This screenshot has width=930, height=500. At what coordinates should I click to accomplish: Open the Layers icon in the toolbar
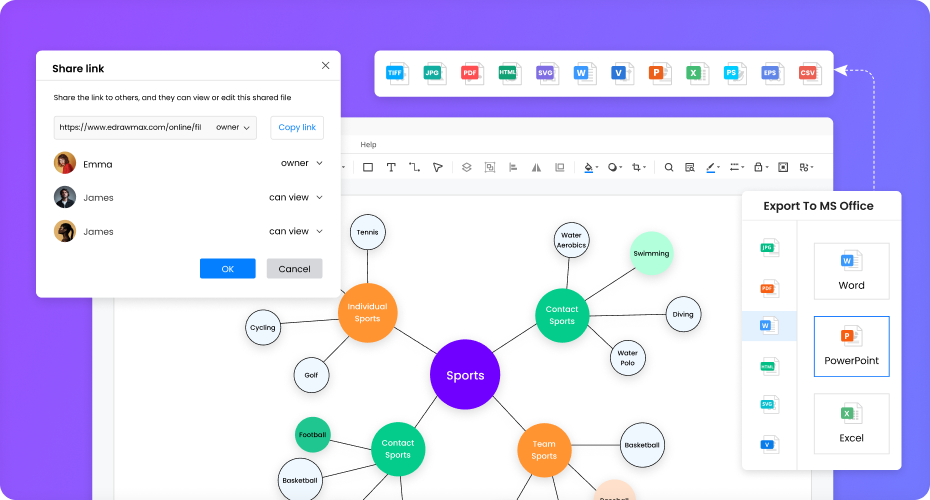click(466, 167)
